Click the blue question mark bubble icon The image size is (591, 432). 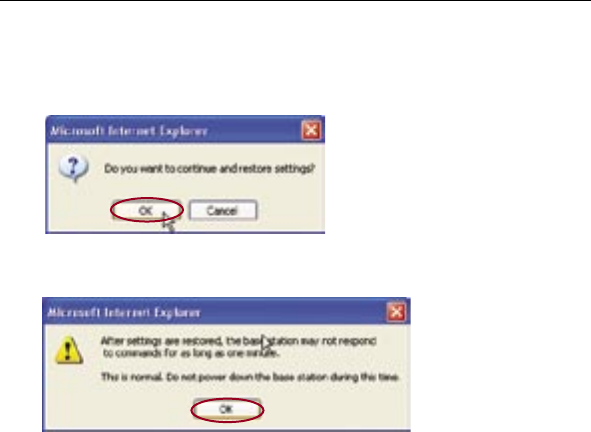click(x=73, y=169)
